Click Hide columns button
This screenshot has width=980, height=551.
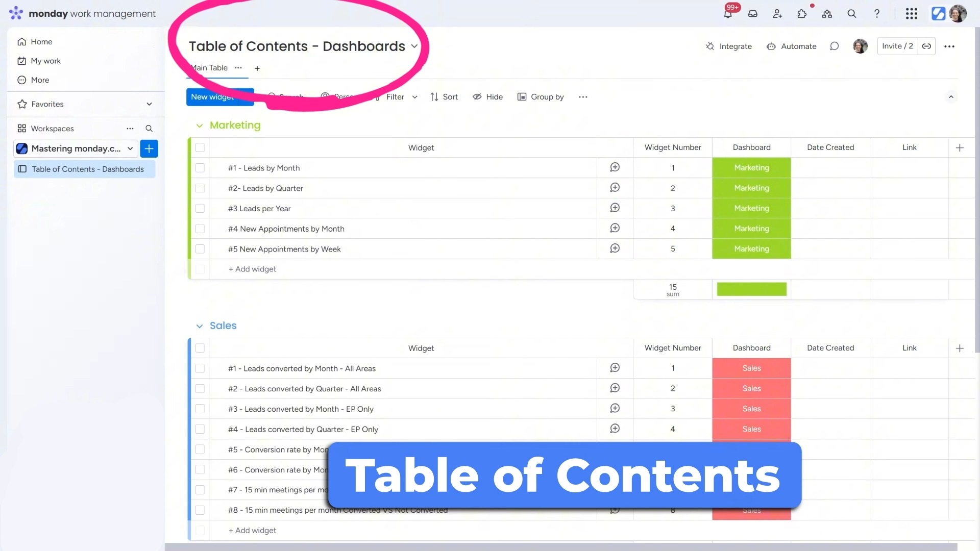pyautogui.click(x=488, y=97)
